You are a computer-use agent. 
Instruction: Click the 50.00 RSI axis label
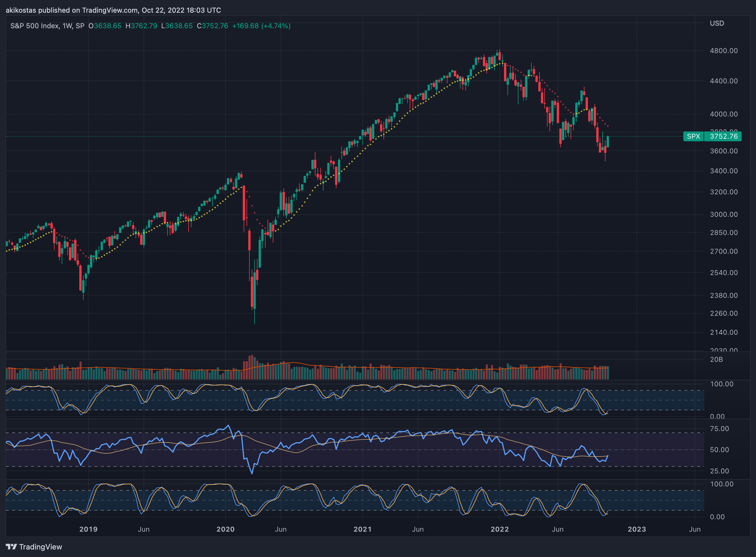(x=719, y=450)
